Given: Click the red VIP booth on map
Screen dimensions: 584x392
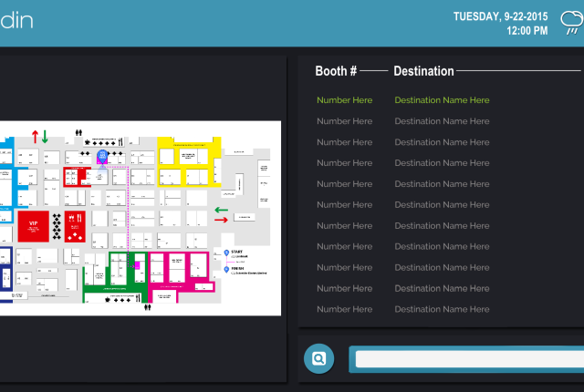Looking at the screenshot, I should pos(34,223).
